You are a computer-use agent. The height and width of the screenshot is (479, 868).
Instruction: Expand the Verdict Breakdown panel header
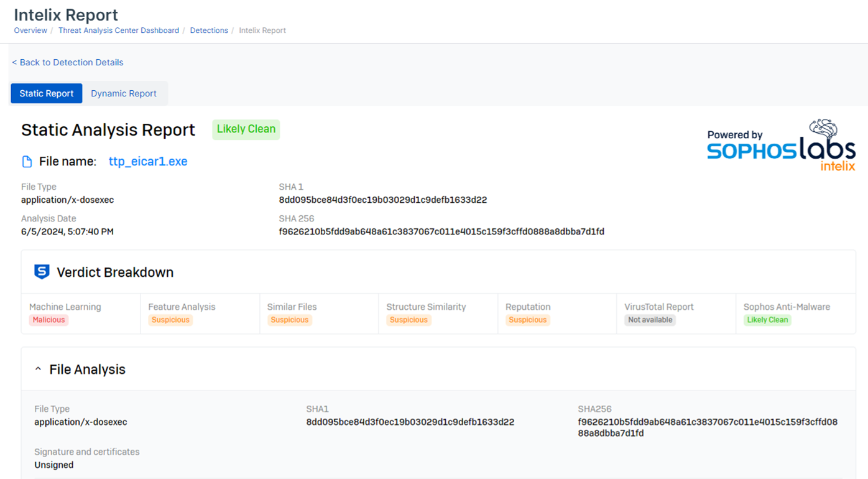pyautogui.click(x=114, y=272)
